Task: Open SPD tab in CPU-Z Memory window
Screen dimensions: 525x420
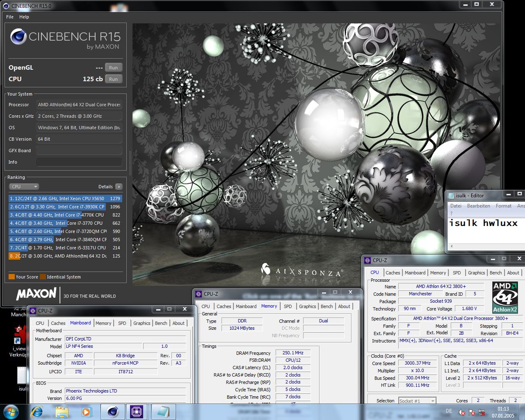Action: tap(288, 306)
